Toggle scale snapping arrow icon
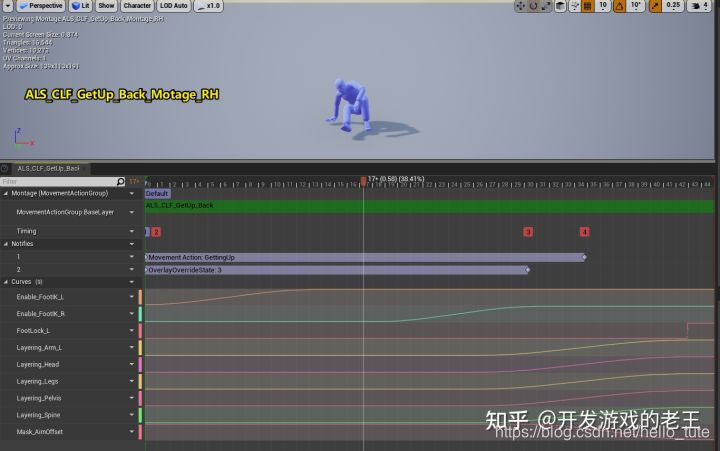 click(655, 6)
